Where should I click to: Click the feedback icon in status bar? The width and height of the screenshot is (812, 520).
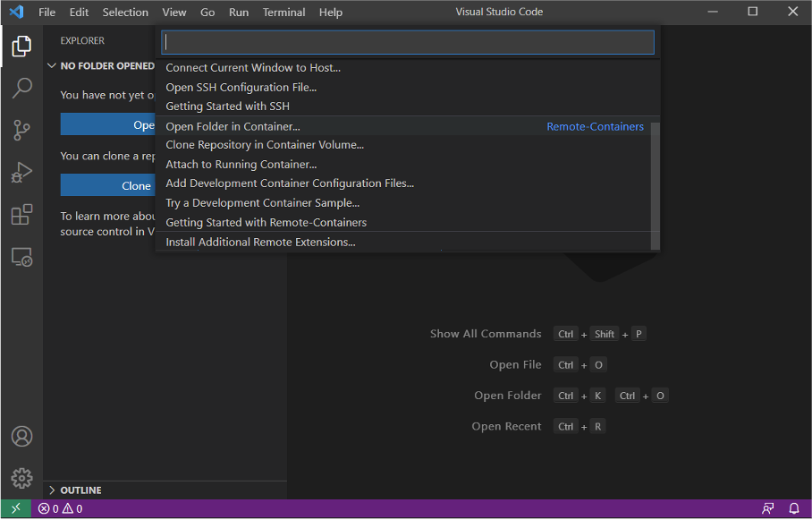pos(767,509)
